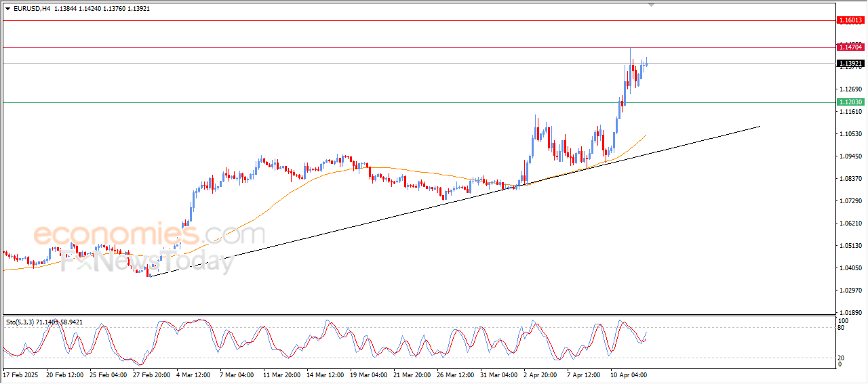868x384 pixels.
Task: Select the red 1.16013 price level label
Action: tap(850, 20)
